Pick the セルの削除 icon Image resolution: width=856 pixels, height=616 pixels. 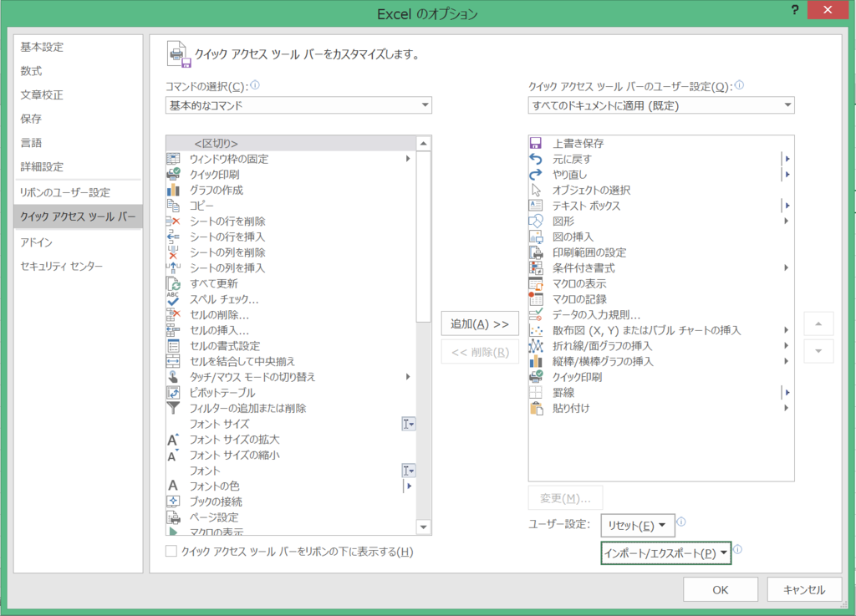[173, 315]
